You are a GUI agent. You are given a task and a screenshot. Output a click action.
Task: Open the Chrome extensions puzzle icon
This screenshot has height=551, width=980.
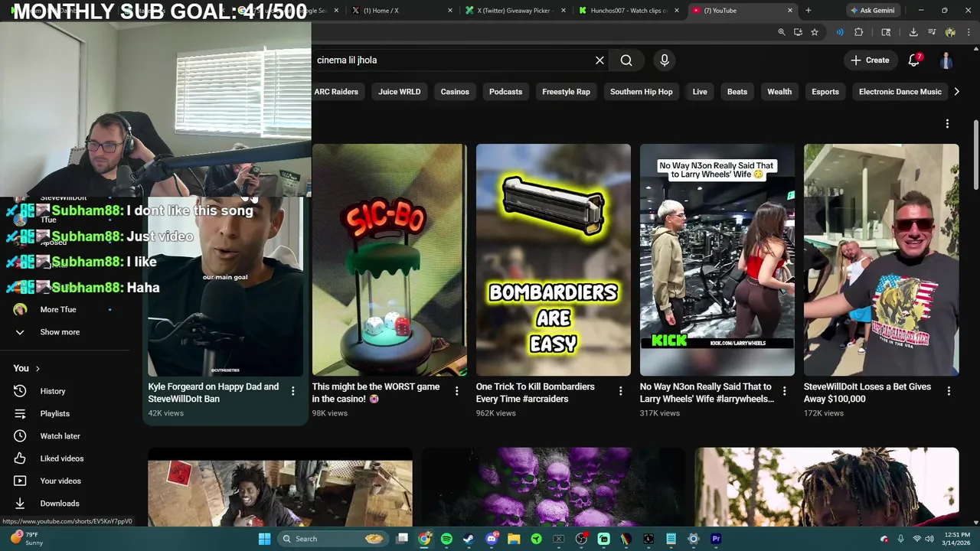coord(858,32)
